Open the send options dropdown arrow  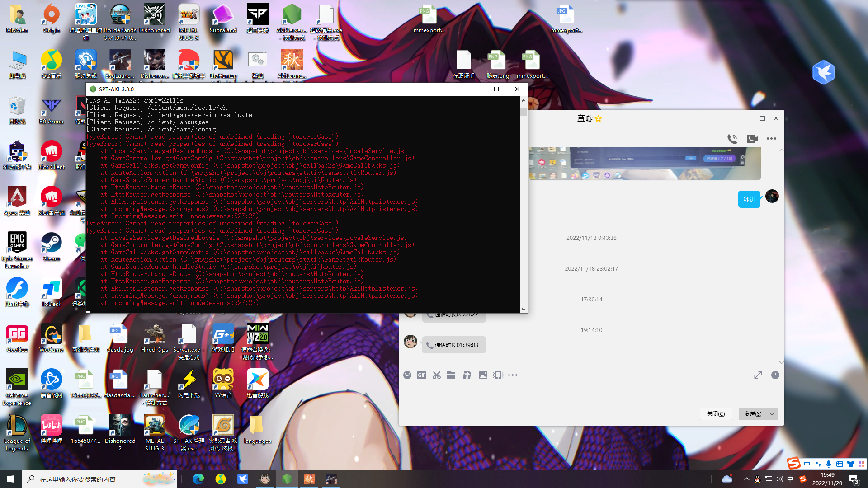point(772,414)
